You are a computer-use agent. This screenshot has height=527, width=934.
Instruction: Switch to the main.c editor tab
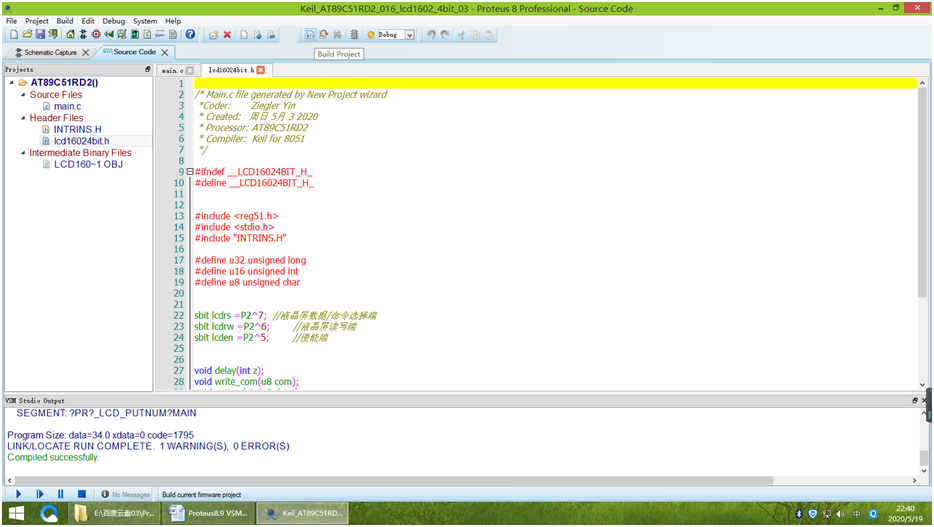172,70
